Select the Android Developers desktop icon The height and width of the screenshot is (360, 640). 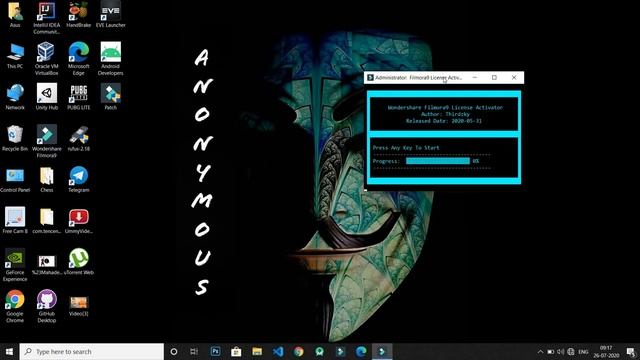click(x=111, y=59)
